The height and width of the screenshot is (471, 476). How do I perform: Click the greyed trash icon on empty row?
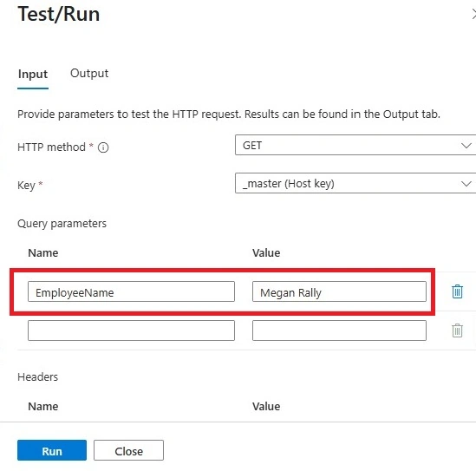457,330
